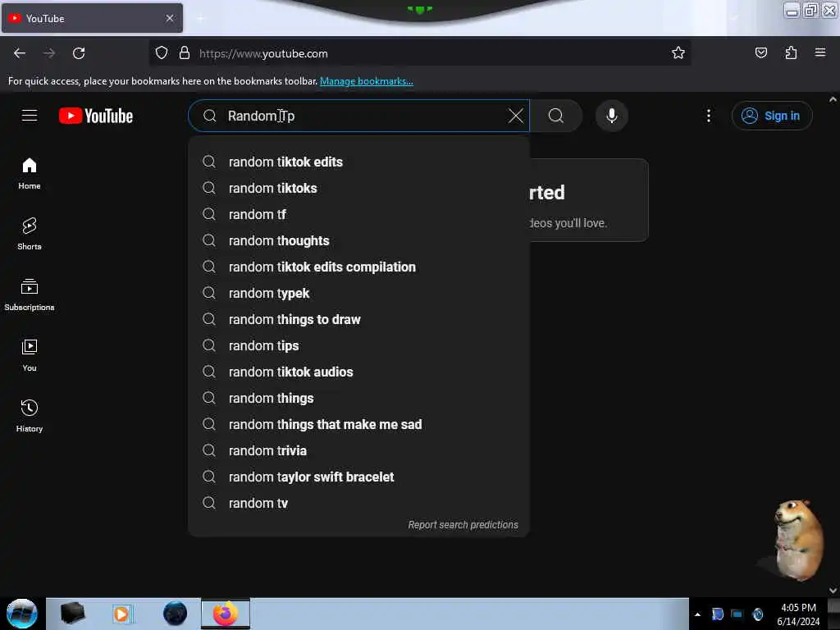Click the taskbar clock showing 4:05 PM
840x630 pixels.
pyautogui.click(x=797, y=614)
